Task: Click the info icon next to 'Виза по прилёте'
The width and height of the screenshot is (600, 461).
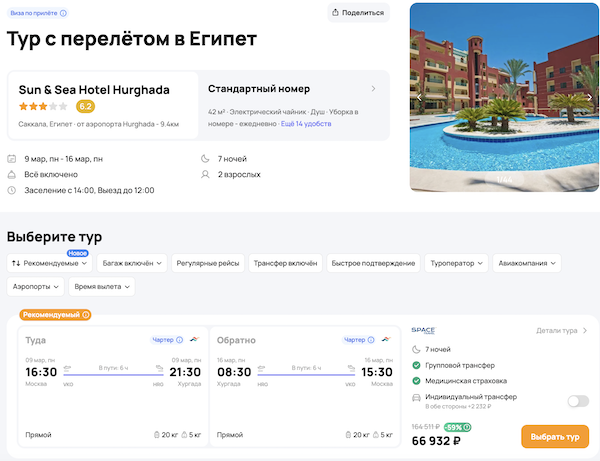Action: click(x=64, y=13)
